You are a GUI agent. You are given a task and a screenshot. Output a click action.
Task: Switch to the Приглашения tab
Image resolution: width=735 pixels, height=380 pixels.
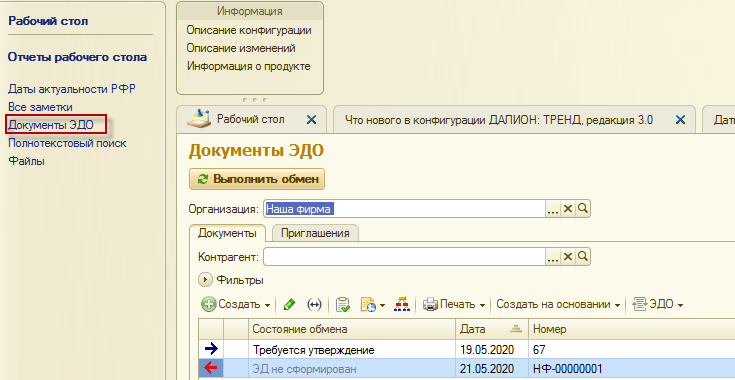pyautogui.click(x=315, y=233)
